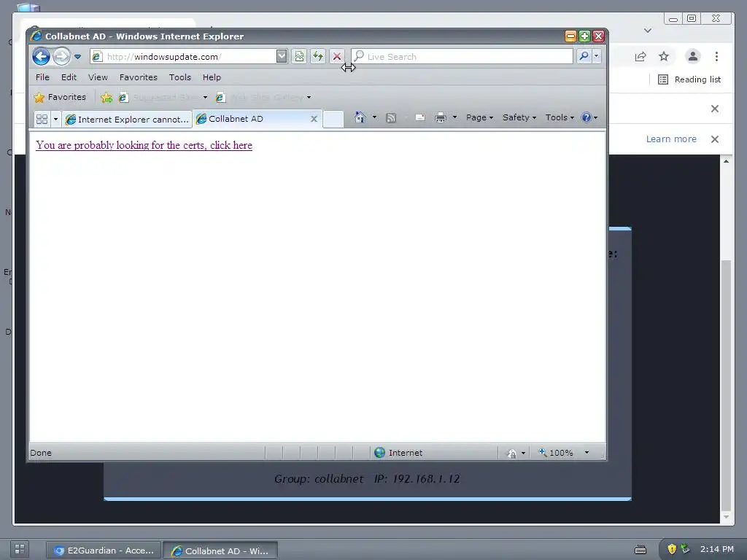
Task: Click the 2:14 PM clock
Action: pyautogui.click(x=717, y=549)
